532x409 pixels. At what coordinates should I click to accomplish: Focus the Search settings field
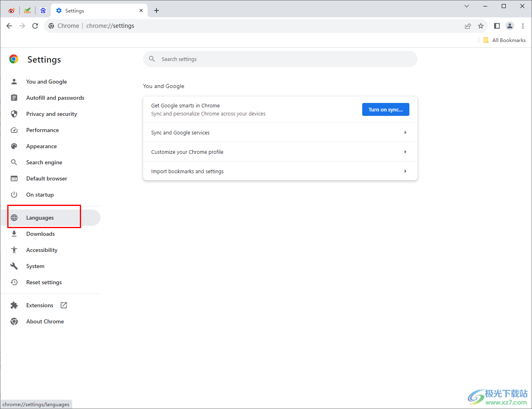[x=280, y=59]
